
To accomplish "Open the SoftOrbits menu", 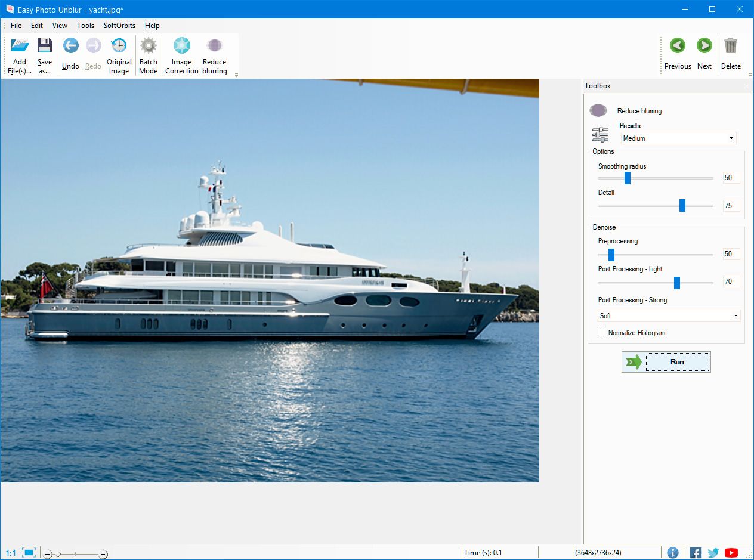I will tap(119, 26).
